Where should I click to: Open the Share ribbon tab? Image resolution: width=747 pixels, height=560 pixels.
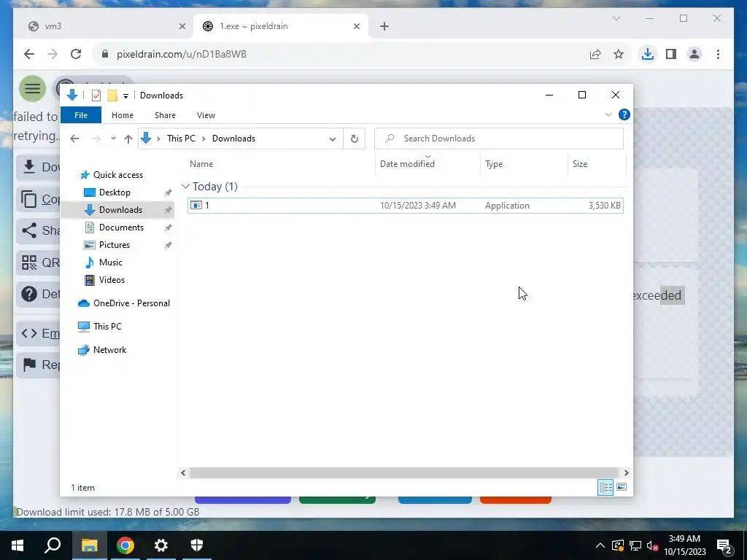click(165, 115)
